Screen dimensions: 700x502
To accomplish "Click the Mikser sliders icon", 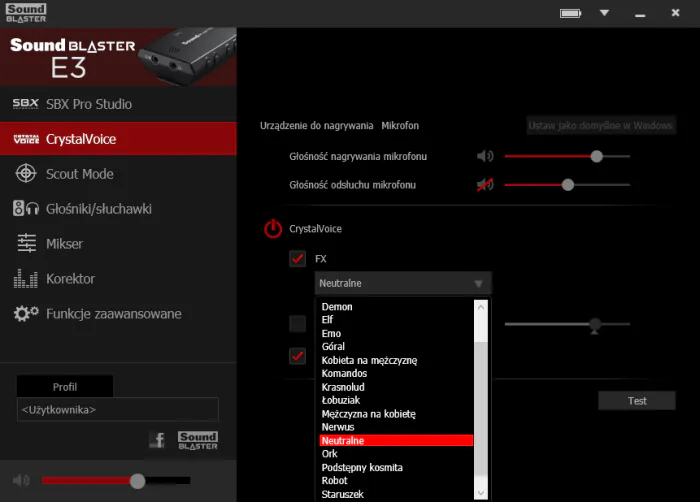I will tap(26, 243).
